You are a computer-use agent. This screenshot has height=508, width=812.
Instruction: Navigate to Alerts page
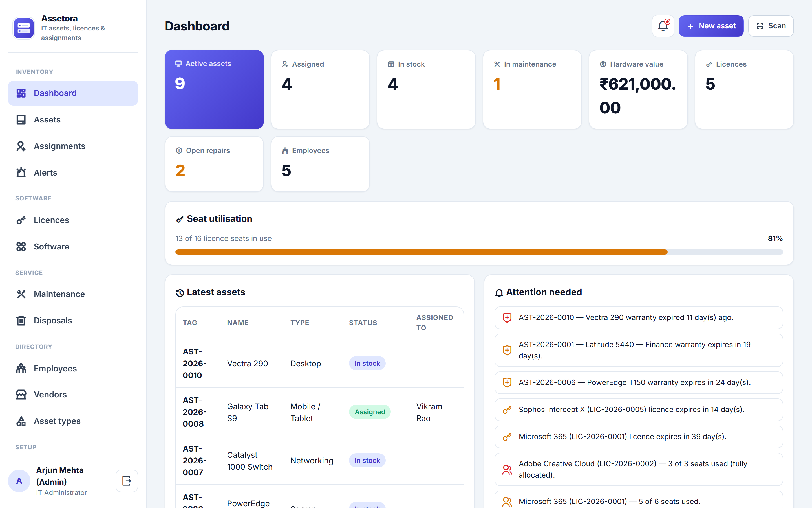tap(73, 173)
